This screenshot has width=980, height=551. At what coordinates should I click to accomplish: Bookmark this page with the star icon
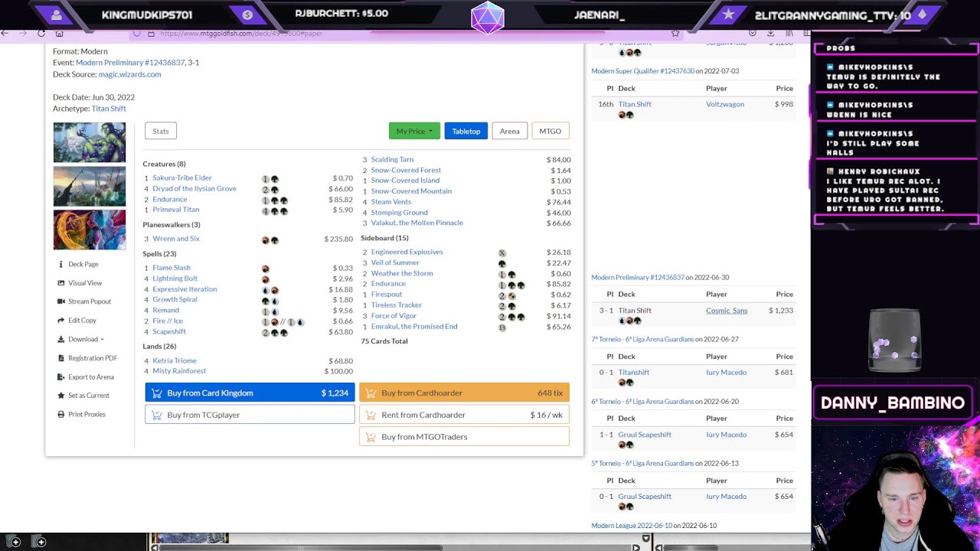[675, 33]
